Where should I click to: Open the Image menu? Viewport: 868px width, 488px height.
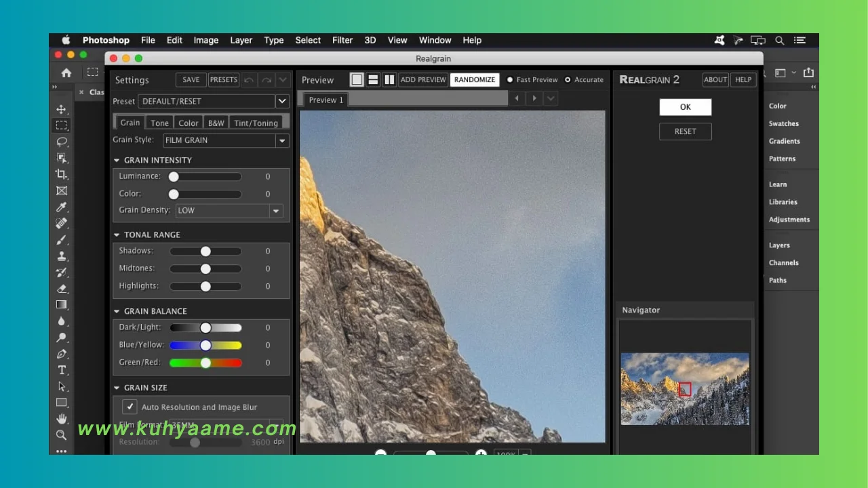(x=206, y=40)
